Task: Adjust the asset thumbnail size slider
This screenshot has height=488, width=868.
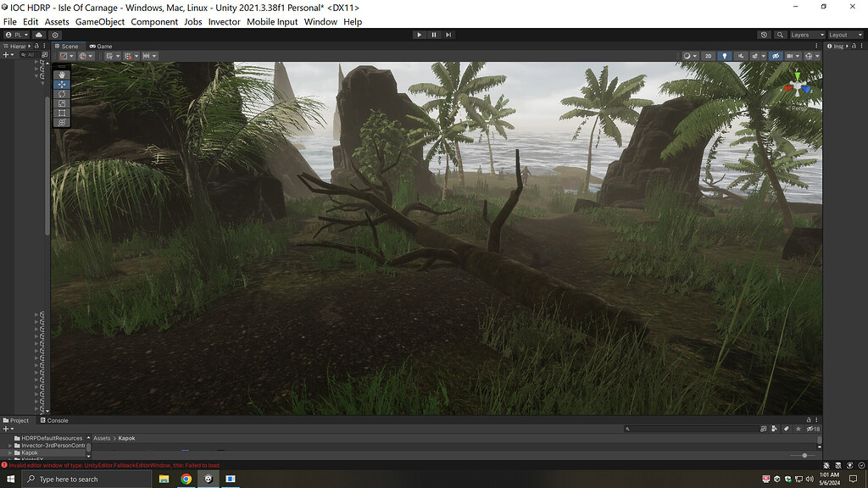Action: tap(805, 456)
